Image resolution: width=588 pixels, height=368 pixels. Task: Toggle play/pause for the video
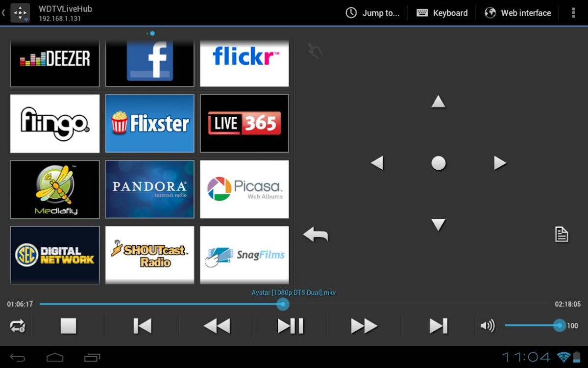[291, 326]
